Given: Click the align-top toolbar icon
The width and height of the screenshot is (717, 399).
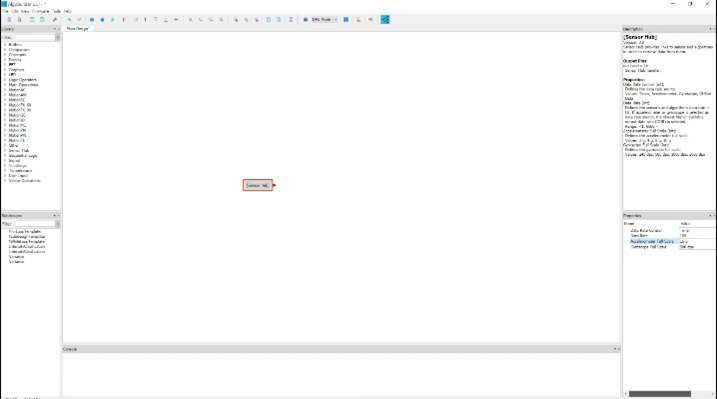Looking at the screenshot, I should tap(155, 20).
